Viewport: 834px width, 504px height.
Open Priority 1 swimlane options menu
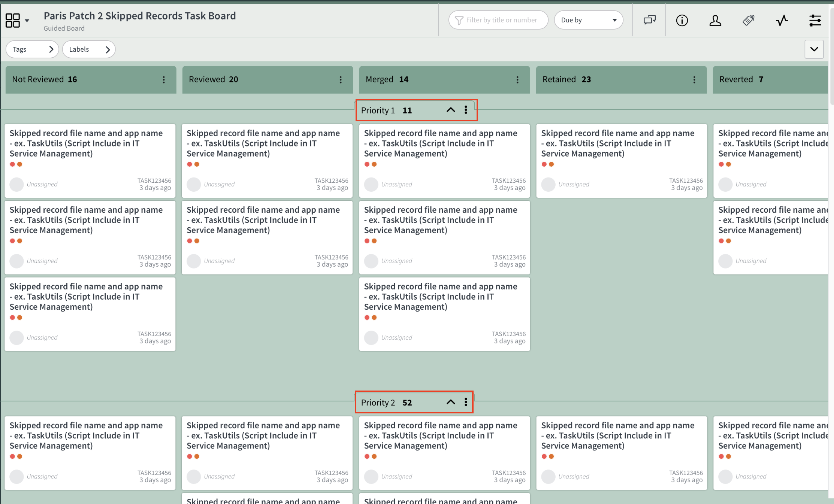pyautogui.click(x=466, y=110)
